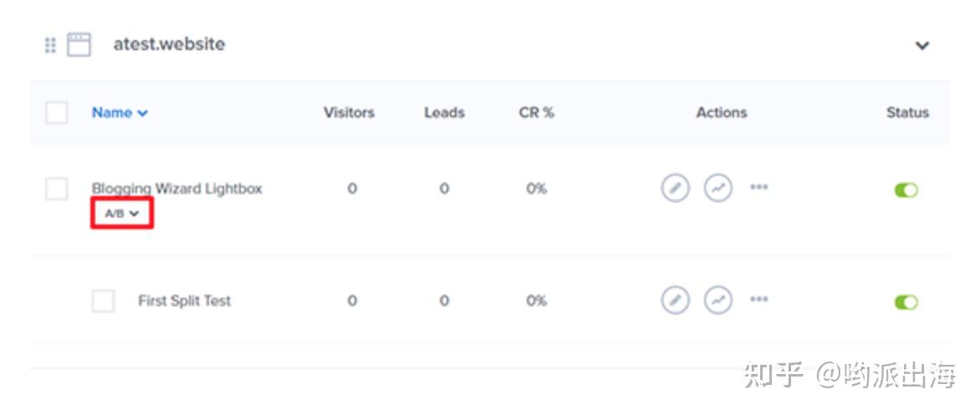The width and height of the screenshot is (980, 415).
Task: Click the drag handle beside atest.website
Action: tap(50, 45)
